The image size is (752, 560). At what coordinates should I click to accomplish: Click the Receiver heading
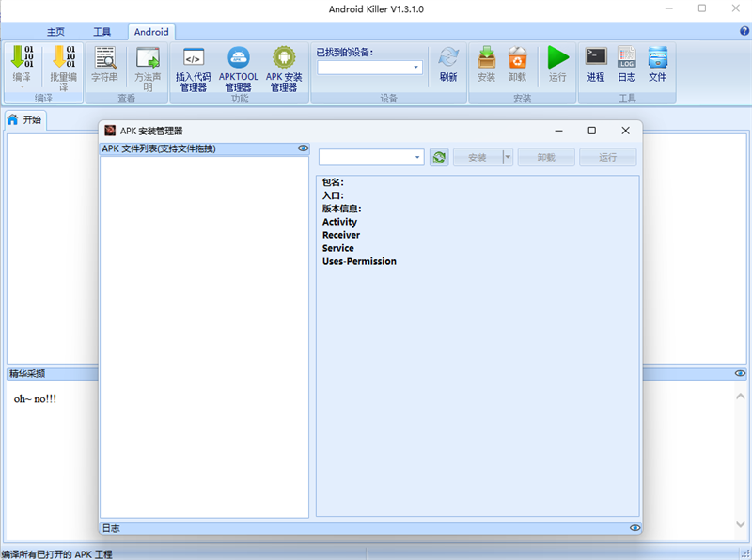341,235
